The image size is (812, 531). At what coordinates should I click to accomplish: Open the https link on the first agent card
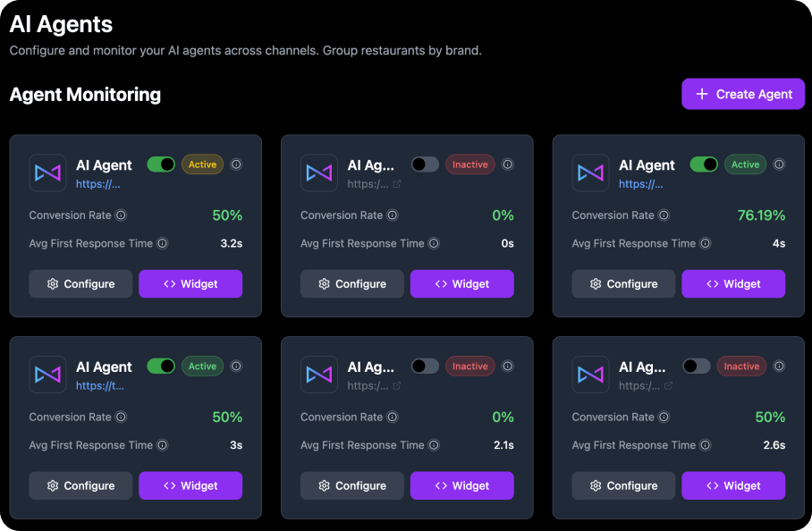coord(96,181)
